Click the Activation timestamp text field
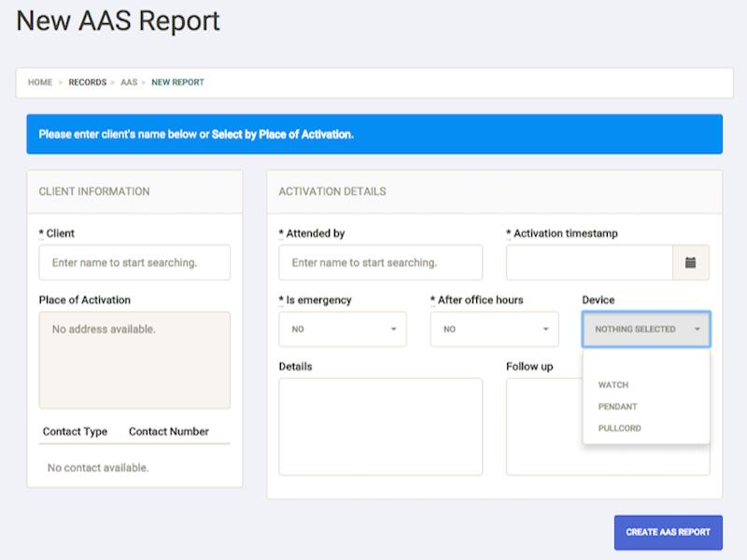The image size is (747, 560). (589, 262)
